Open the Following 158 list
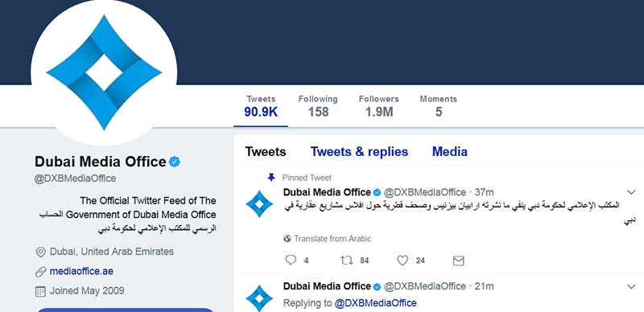This screenshot has width=644, height=312. (x=318, y=106)
